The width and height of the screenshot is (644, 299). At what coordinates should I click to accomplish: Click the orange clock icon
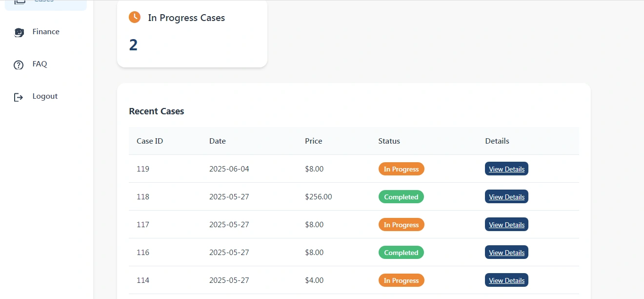click(x=135, y=18)
